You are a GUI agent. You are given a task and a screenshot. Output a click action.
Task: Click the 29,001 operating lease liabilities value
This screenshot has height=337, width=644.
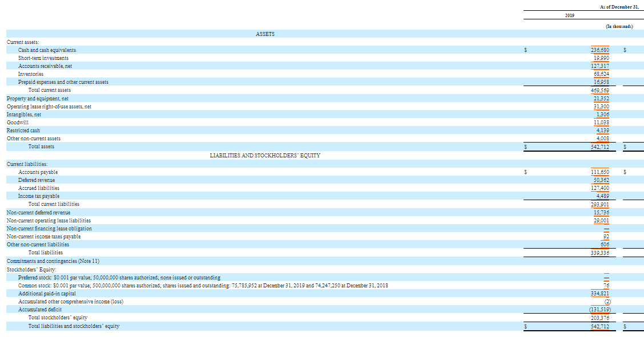(x=601, y=221)
